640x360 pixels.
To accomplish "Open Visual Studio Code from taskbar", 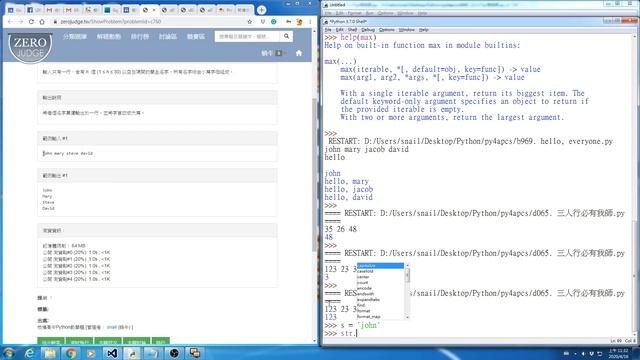I will 112,353.
